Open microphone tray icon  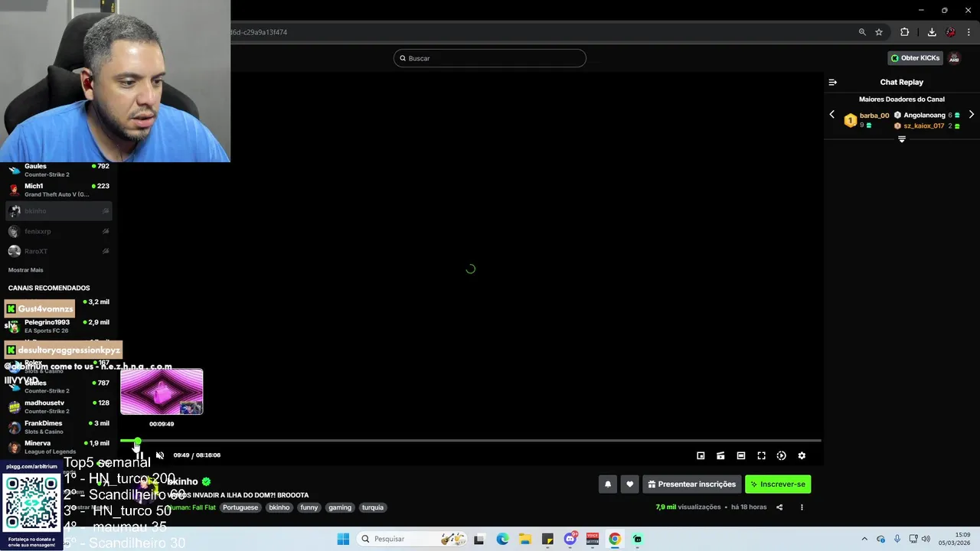(897, 539)
